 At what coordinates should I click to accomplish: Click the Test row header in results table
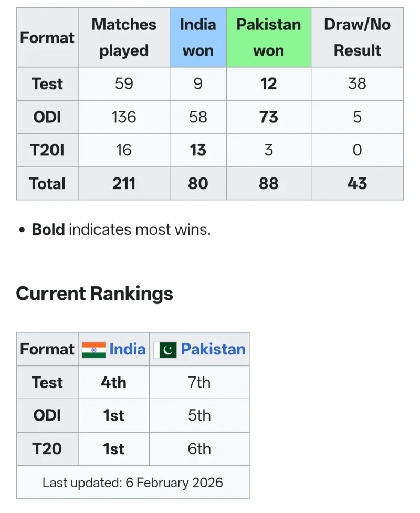coord(47,84)
